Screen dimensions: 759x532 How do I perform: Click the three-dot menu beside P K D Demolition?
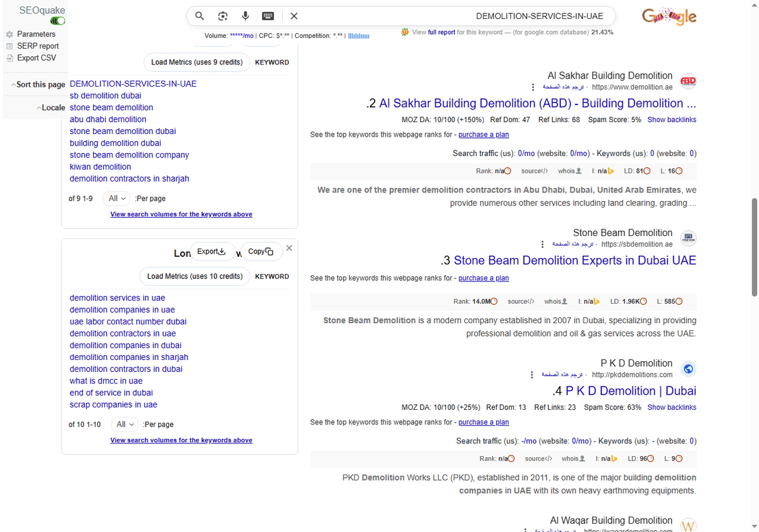coord(531,374)
